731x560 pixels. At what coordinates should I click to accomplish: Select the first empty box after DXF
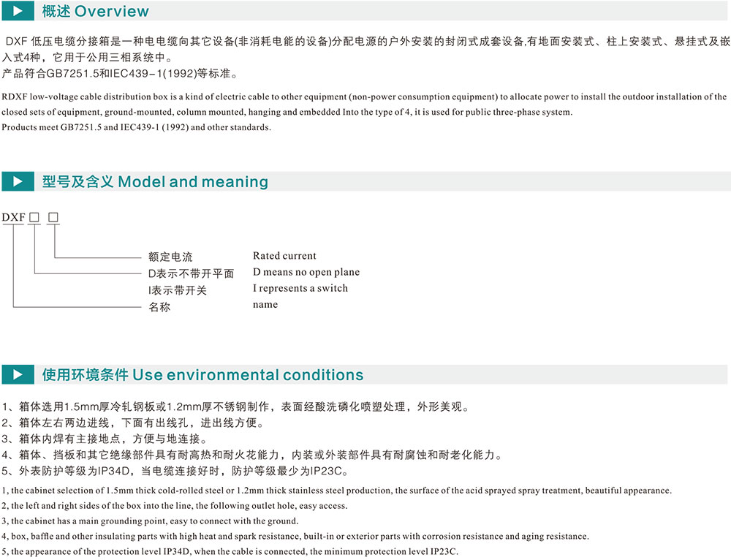click(x=34, y=217)
